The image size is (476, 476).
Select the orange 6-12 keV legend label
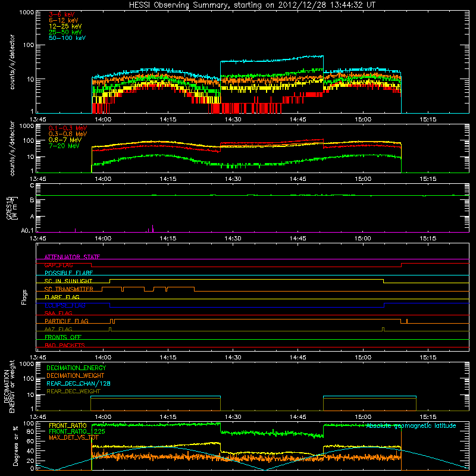64,20
